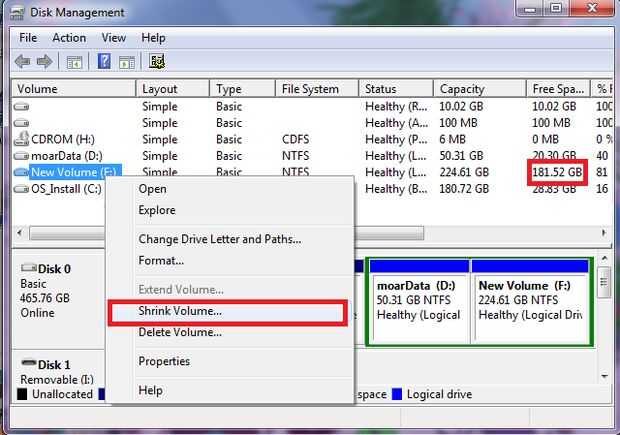Sort by Layout column header
The image size is (620, 435).
click(x=172, y=89)
